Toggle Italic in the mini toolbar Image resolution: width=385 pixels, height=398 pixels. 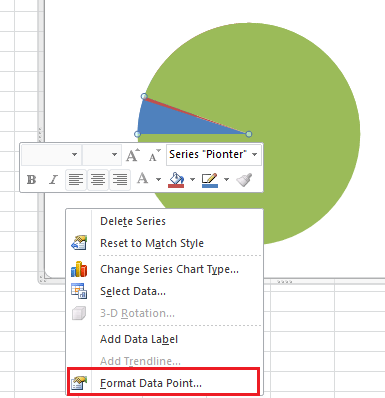tap(53, 180)
